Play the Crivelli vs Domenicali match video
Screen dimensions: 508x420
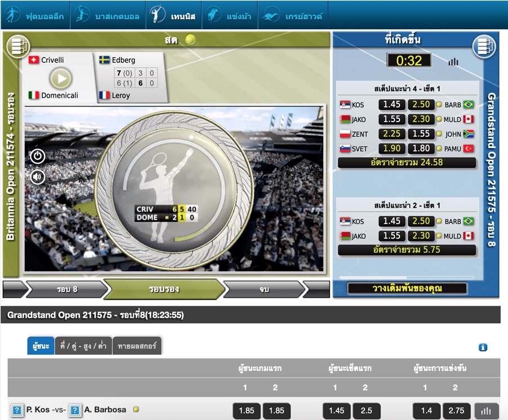click(x=61, y=78)
